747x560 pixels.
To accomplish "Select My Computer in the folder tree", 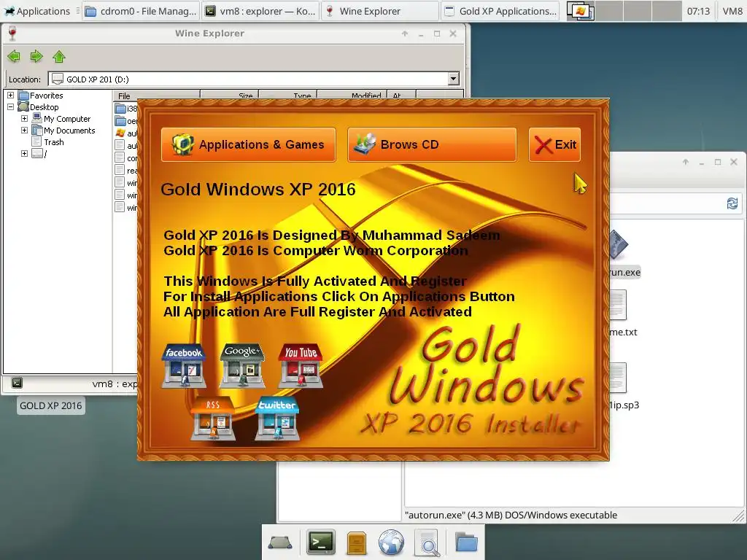I will coord(67,119).
